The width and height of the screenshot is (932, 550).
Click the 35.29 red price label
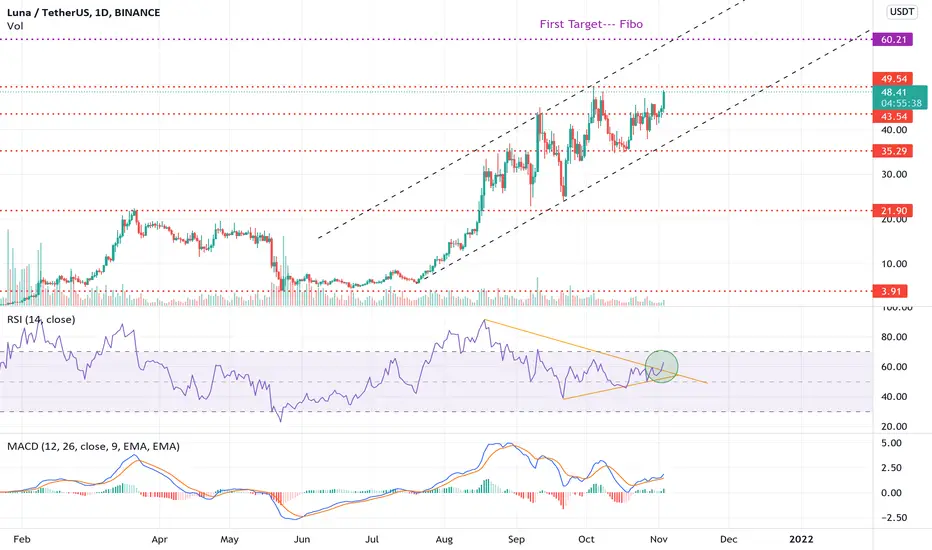tap(892, 151)
